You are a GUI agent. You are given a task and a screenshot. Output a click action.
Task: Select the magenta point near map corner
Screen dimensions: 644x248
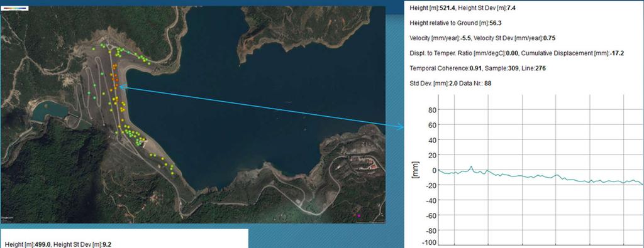pos(358,215)
